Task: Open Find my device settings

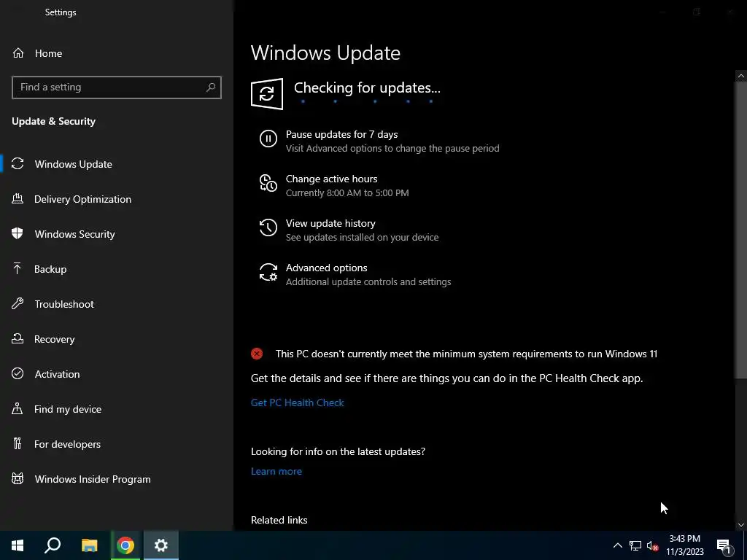Action: (117, 409)
